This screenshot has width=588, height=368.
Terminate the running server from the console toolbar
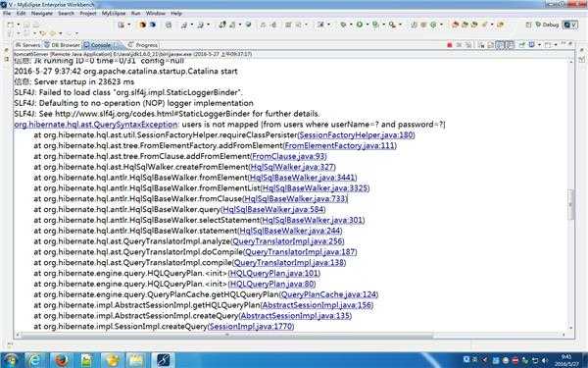click(450, 45)
